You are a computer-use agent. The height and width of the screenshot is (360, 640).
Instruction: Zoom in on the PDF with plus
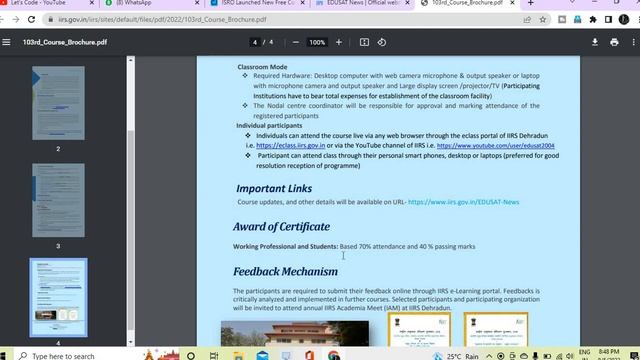[339, 42]
